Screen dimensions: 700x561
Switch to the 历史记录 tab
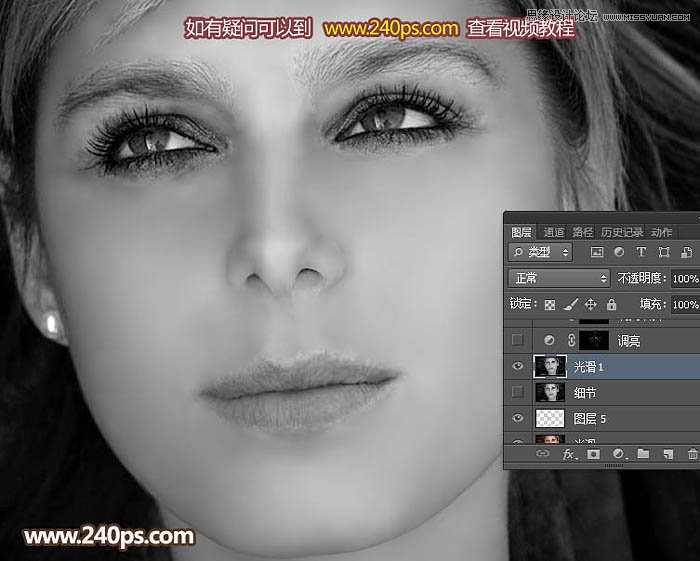621,233
